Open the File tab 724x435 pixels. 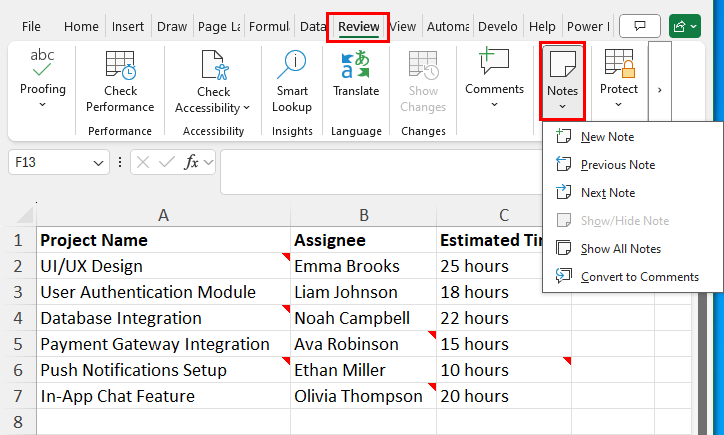pyautogui.click(x=31, y=27)
